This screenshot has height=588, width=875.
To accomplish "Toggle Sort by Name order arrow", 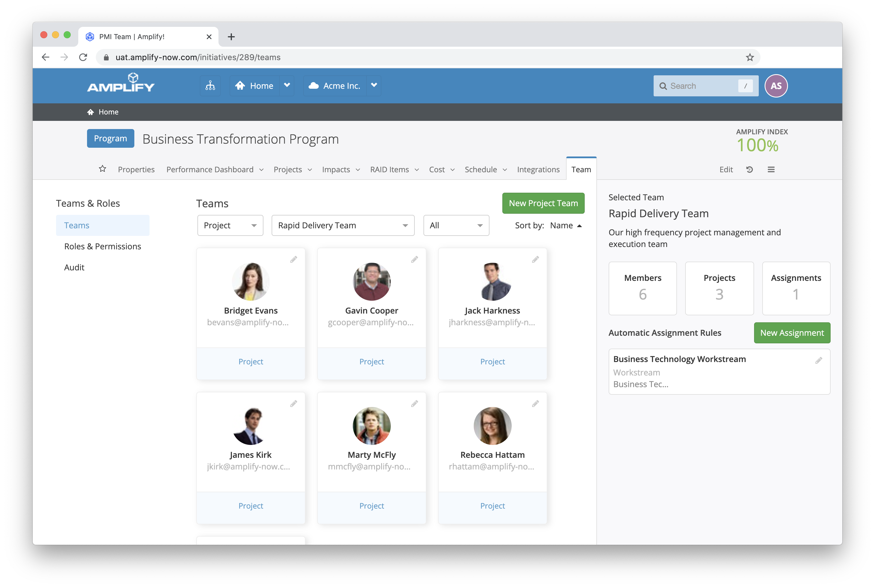I will pyautogui.click(x=579, y=226).
